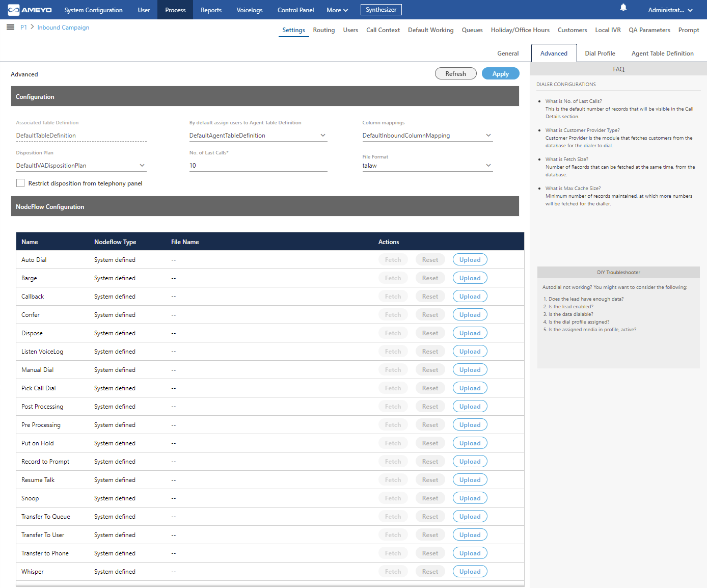Switch to the Default Working tab
This screenshot has height=588, width=707.
[431, 30]
